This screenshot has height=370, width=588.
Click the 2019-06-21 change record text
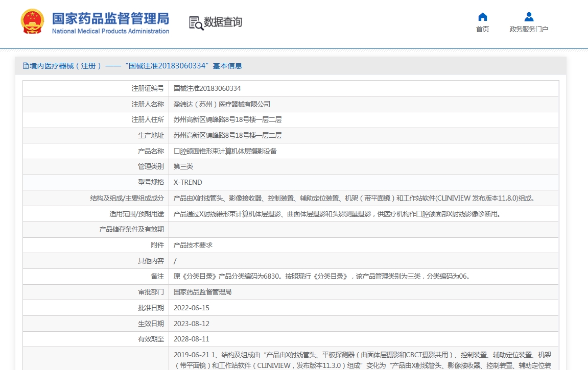click(x=362, y=360)
